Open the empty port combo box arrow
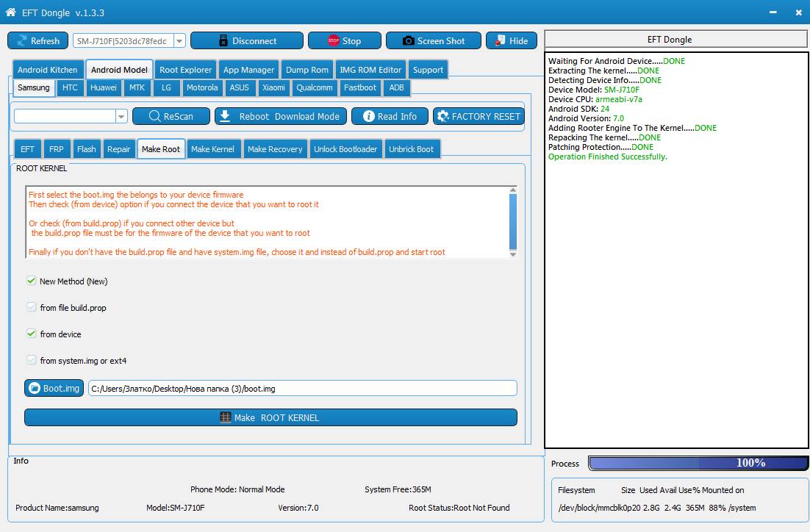The width and height of the screenshot is (810, 532). 121,117
